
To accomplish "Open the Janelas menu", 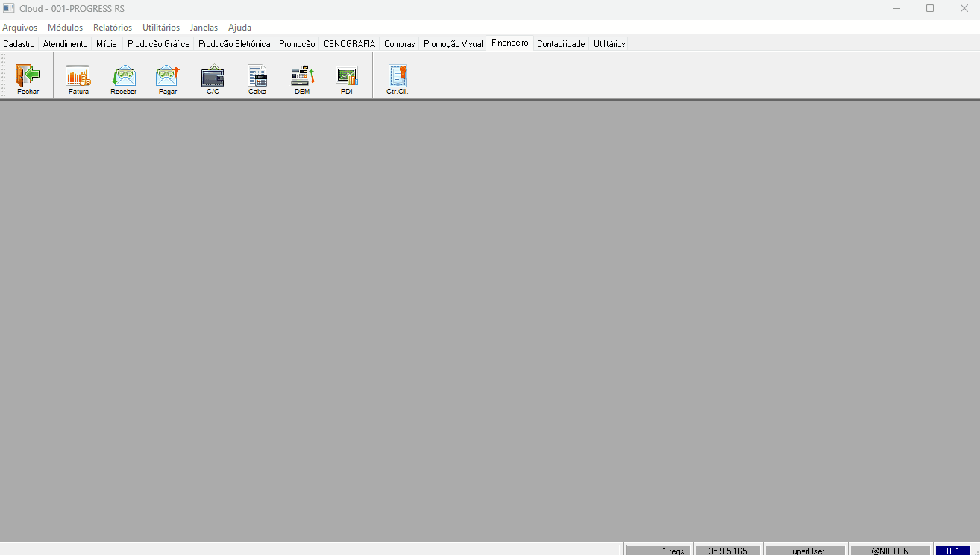I will click(x=204, y=28).
